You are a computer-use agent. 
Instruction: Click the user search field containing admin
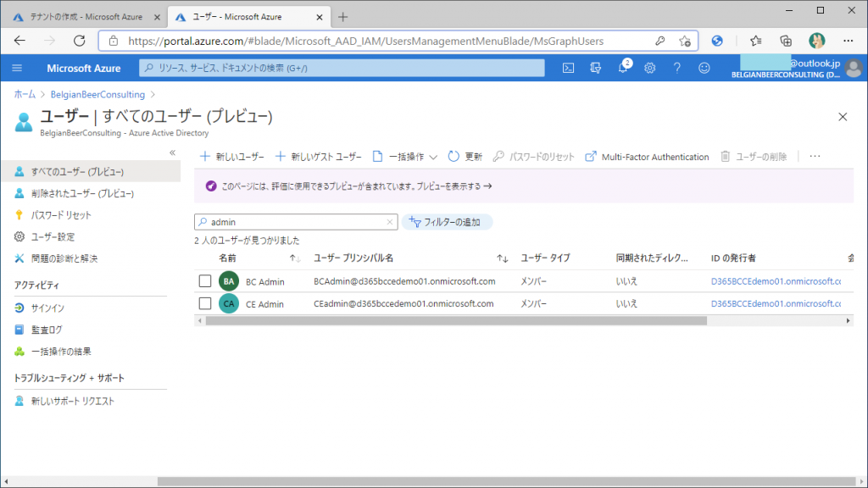pos(296,222)
